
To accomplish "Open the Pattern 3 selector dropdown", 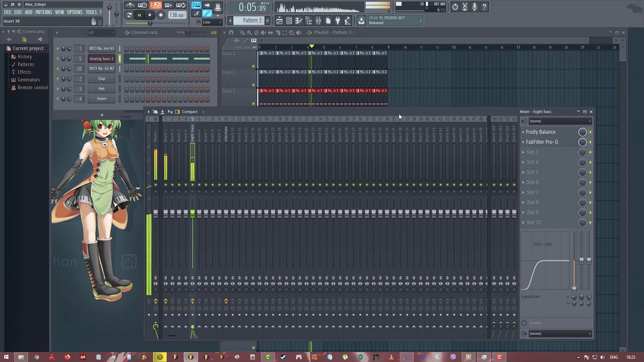I will click(252, 21).
